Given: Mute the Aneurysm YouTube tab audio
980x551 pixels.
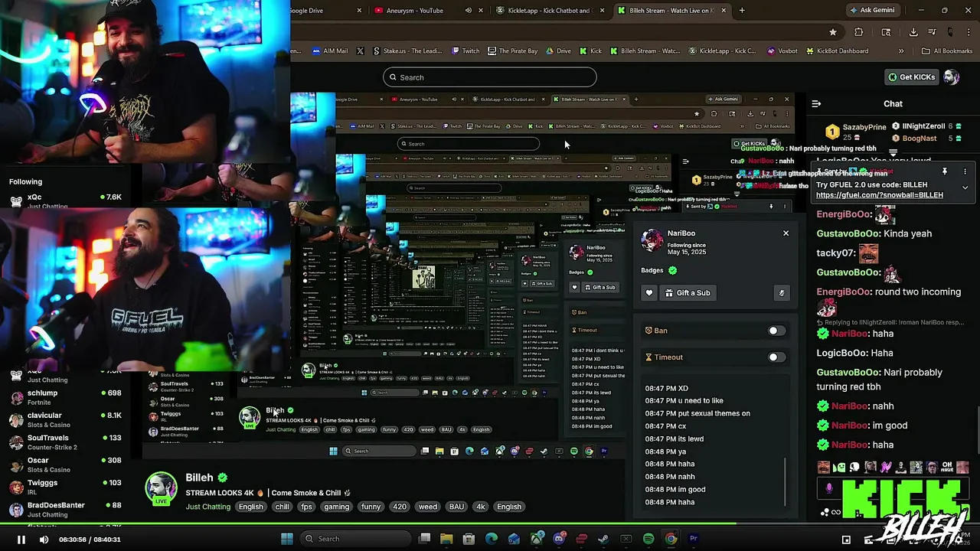Looking at the screenshot, I should [469, 11].
